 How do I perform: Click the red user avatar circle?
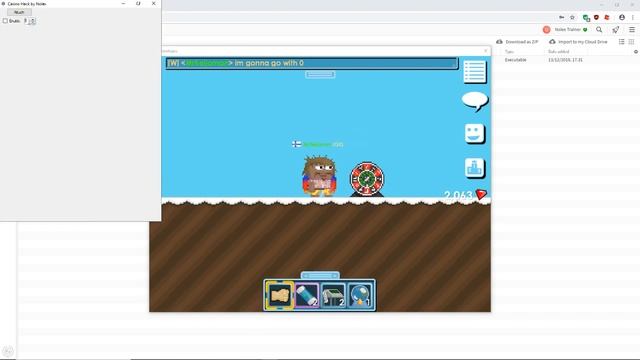[x=547, y=30]
